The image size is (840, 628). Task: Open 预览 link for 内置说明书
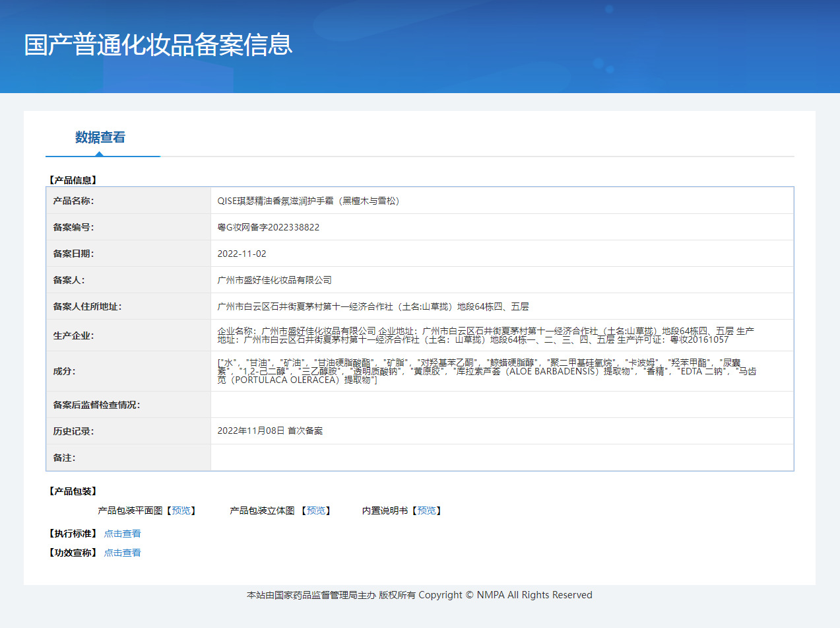click(x=426, y=510)
